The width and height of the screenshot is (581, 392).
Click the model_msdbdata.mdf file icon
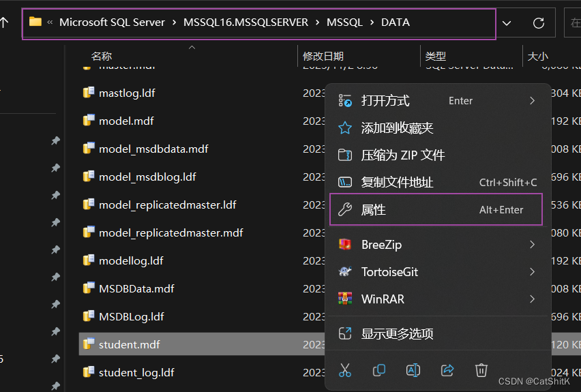(89, 148)
